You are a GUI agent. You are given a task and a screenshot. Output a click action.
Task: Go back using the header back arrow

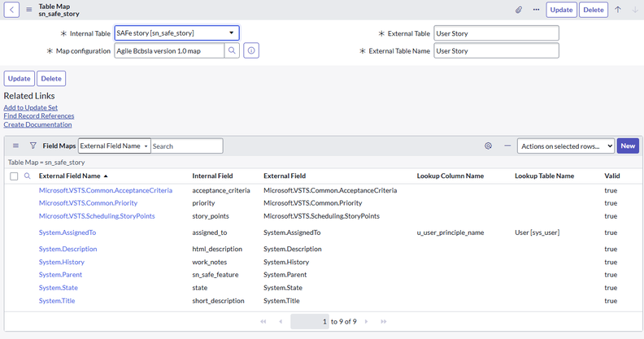tap(11, 10)
